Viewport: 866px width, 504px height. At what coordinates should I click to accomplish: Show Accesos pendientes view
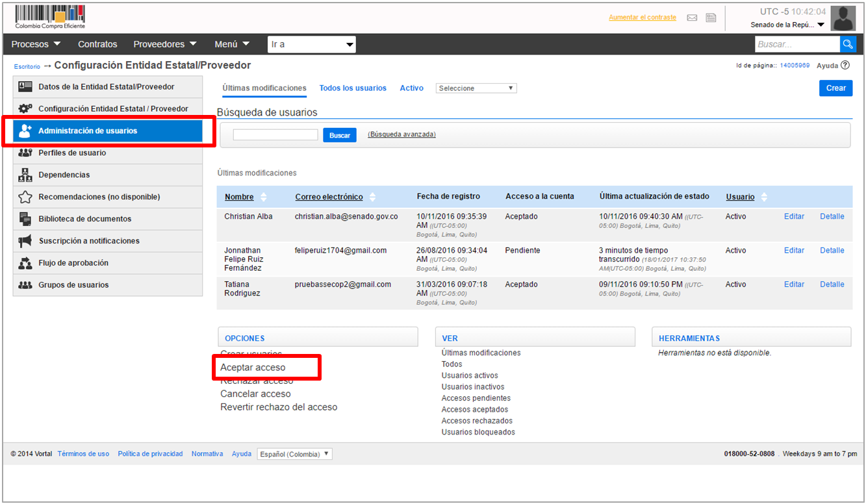pos(476,398)
